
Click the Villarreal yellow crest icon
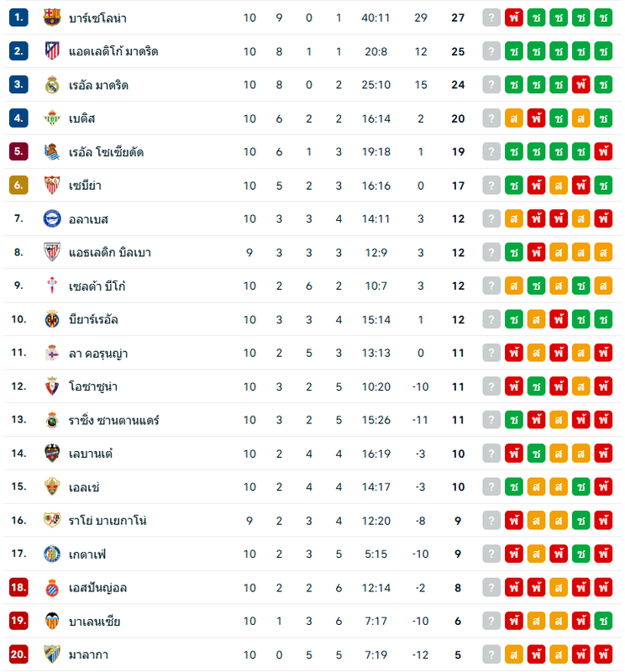click(52, 319)
